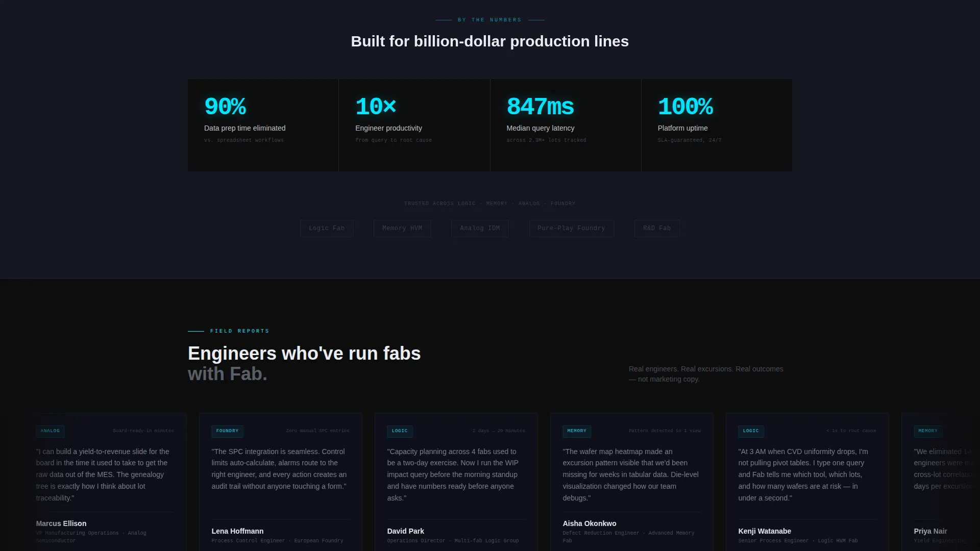This screenshot has height=551, width=980.
Task: Select MEMORY tag on Aisha Okonkwo card
Action: coord(577,431)
